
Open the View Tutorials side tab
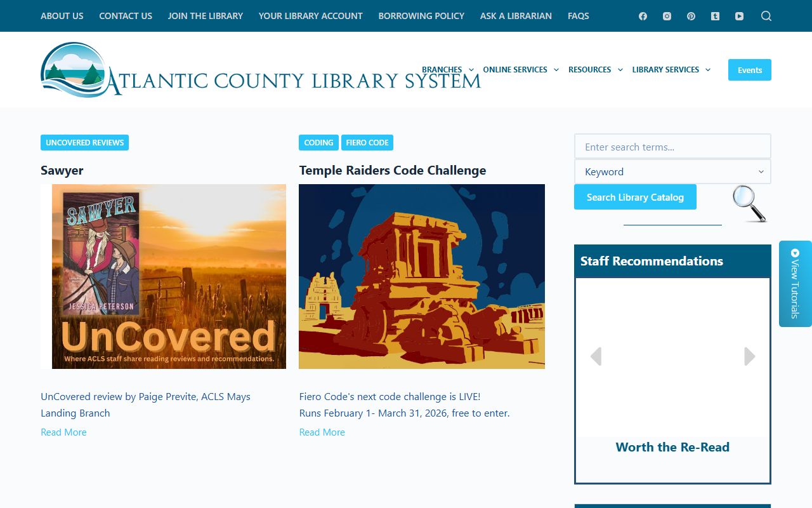click(796, 284)
